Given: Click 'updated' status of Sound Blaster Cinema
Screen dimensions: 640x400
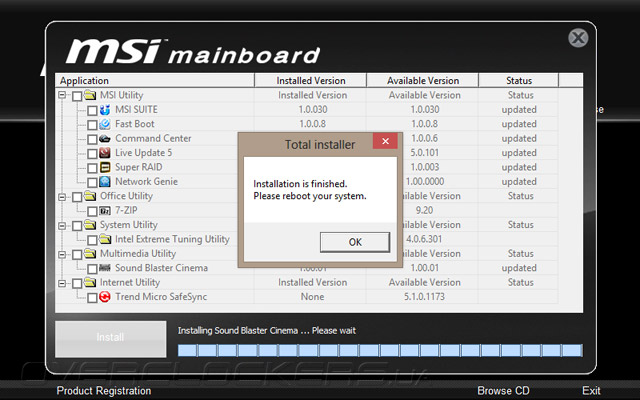Looking at the screenshot, I should [519, 268].
